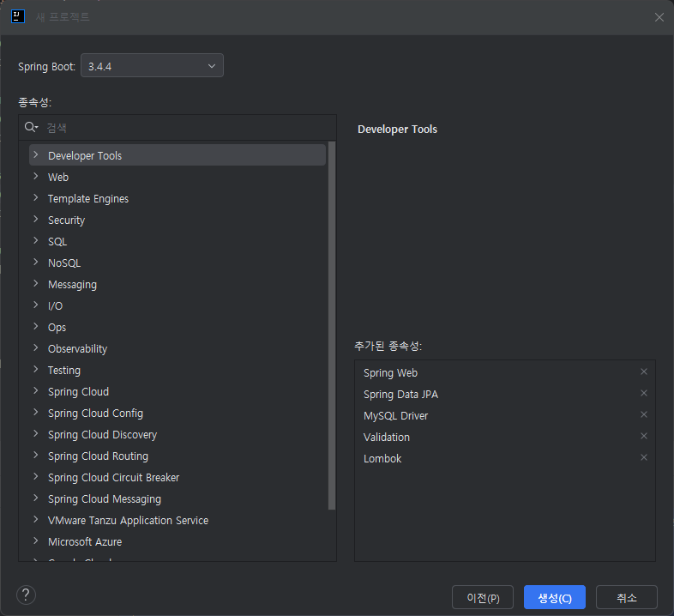Click the 이전(P) previous button
Screen dimensions: 674x616
click(483, 597)
